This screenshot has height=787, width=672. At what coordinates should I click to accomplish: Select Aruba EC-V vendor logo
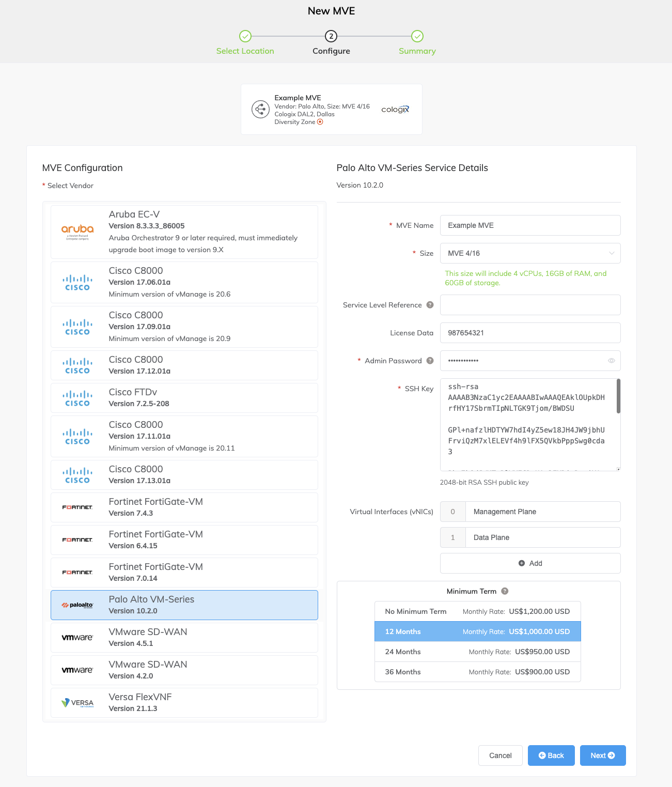click(x=77, y=232)
